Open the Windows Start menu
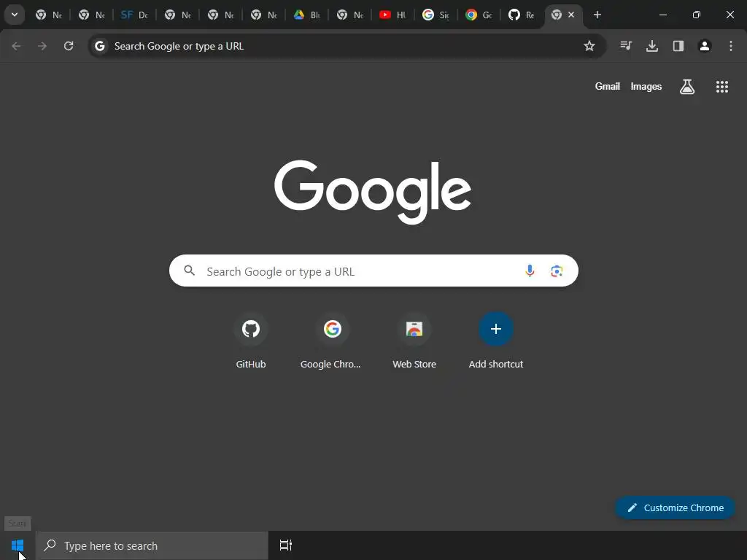The width and height of the screenshot is (747, 560). tap(18, 545)
